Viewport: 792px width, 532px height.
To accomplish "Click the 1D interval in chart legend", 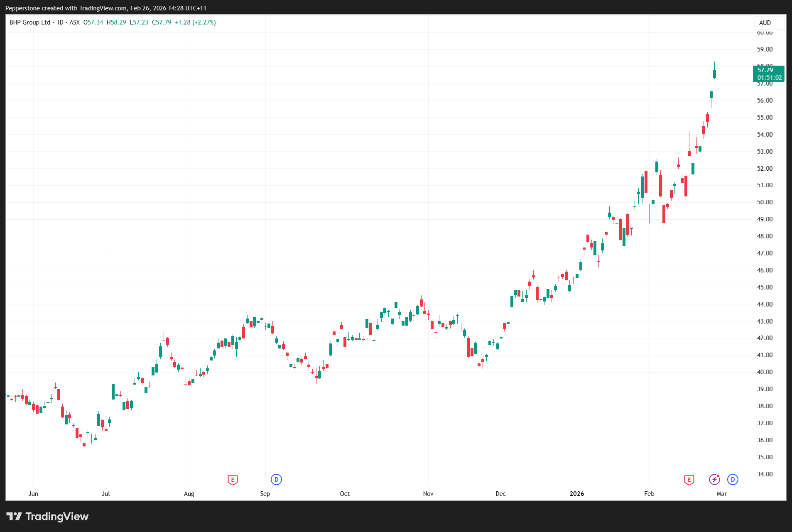I will tap(60, 22).
